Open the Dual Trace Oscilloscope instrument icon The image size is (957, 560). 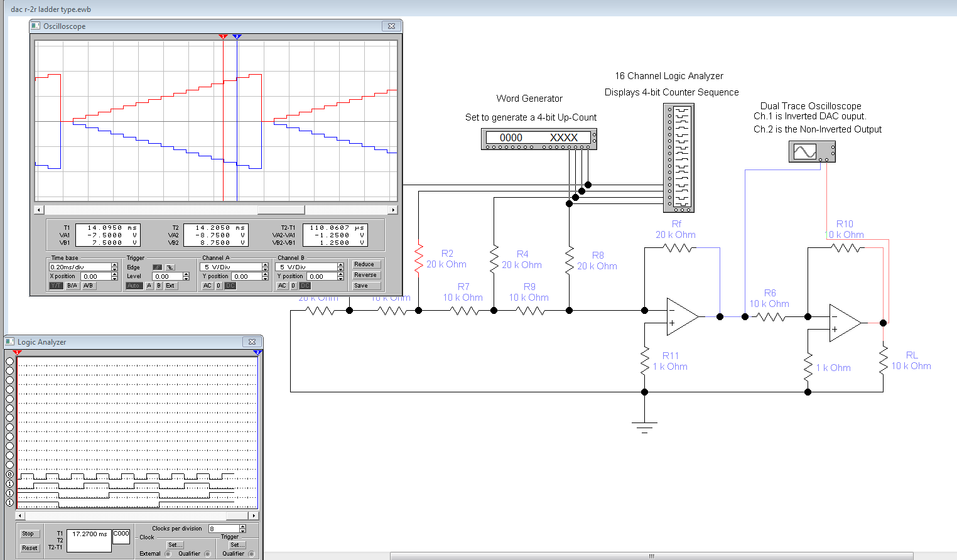pyautogui.click(x=812, y=151)
